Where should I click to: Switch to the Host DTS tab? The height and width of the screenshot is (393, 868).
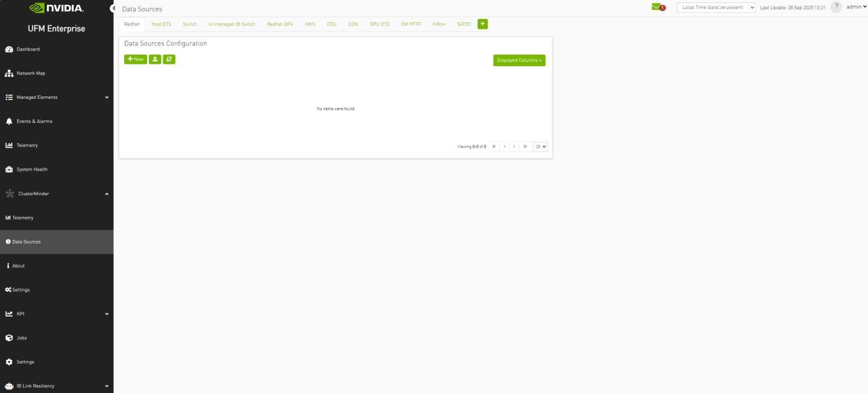point(161,24)
